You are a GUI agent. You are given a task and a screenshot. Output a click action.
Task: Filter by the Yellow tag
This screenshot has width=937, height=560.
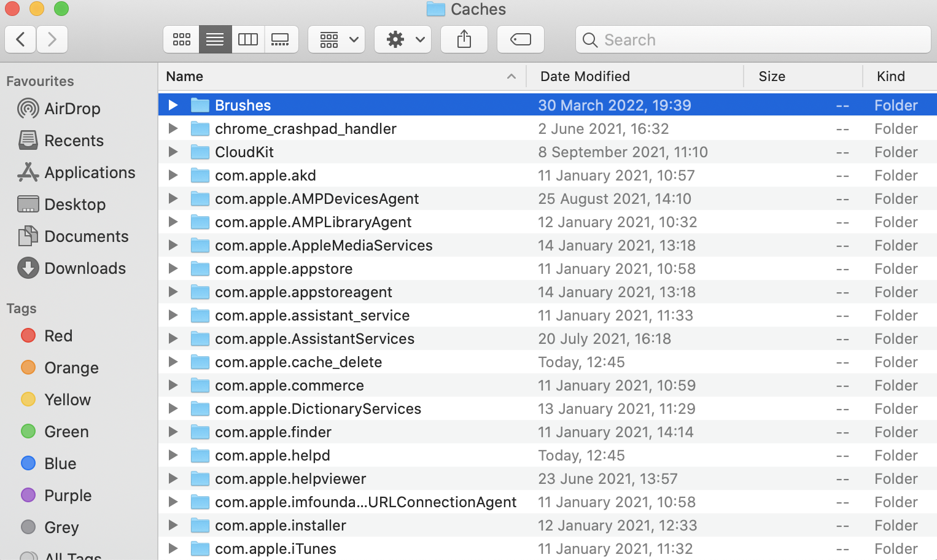56,400
